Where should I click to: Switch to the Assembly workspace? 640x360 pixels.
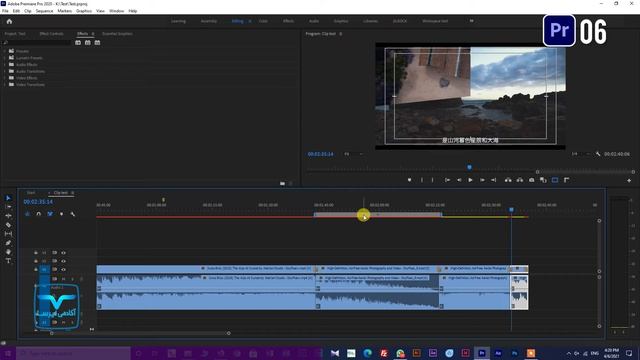click(x=209, y=21)
